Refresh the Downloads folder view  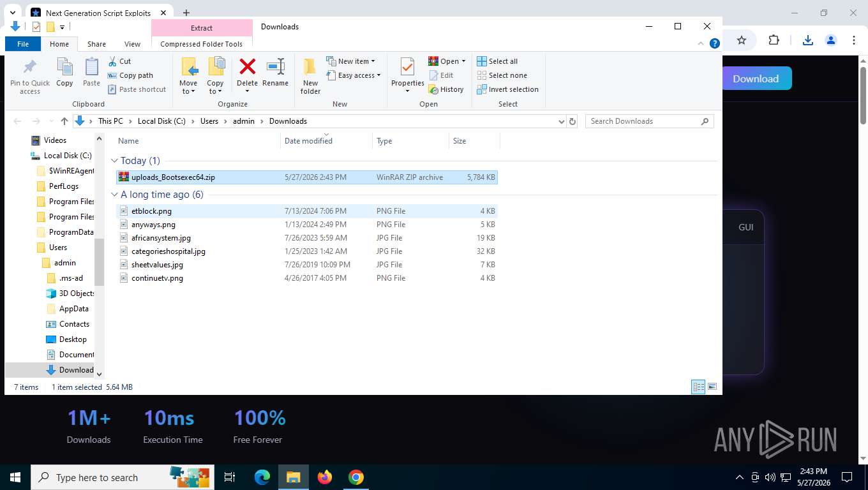(572, 121)
